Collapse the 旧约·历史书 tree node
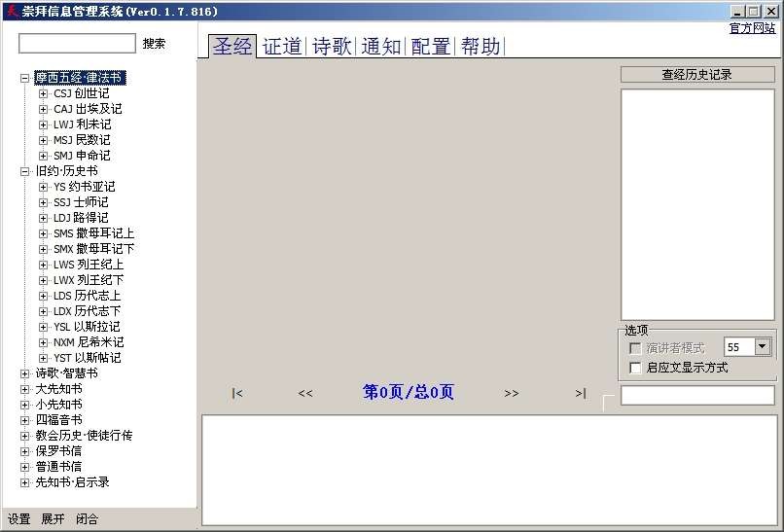The width and height of the screenshot is (784, 532). [24, 171]
